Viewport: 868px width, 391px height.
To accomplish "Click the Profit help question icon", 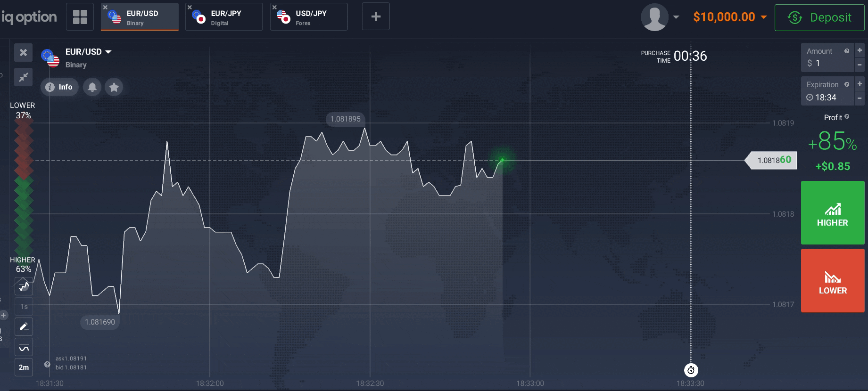I will (847, 117).
